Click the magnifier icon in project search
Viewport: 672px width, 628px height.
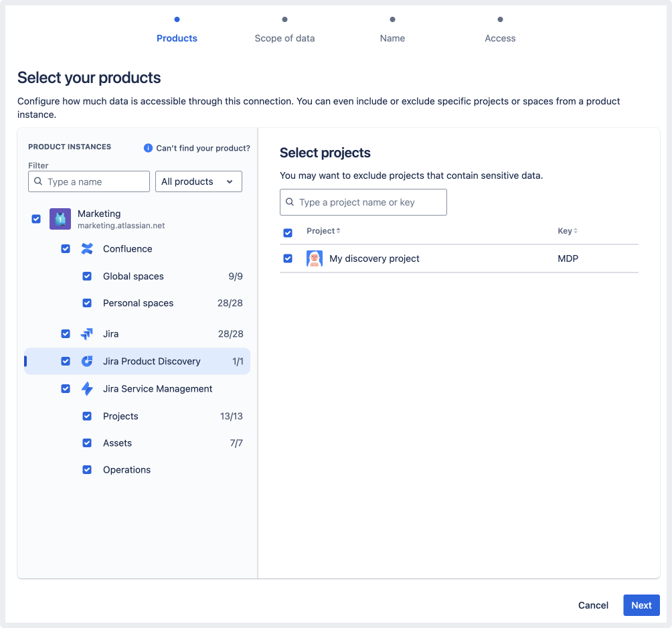tap(290, 202)
